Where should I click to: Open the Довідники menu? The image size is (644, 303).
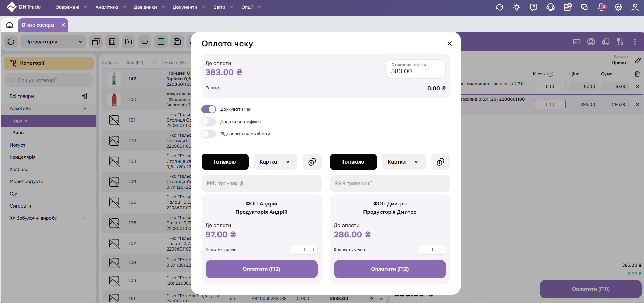149,7
